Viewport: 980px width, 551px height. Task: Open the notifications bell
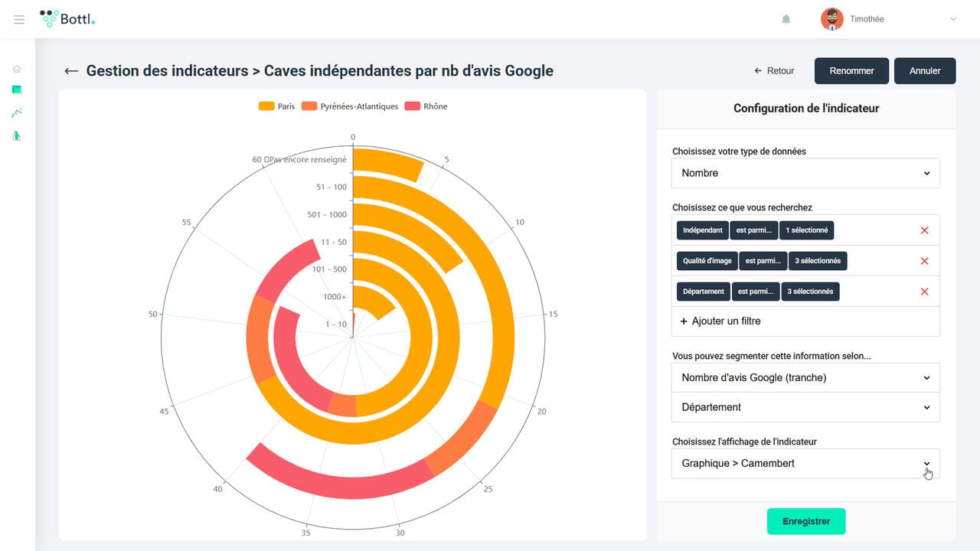[786, 19]
